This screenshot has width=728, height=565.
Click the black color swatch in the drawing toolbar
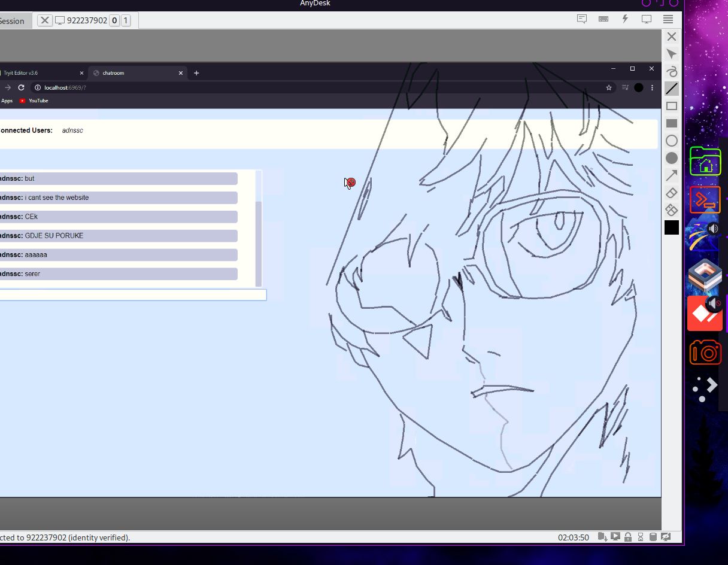coord(672,228)
